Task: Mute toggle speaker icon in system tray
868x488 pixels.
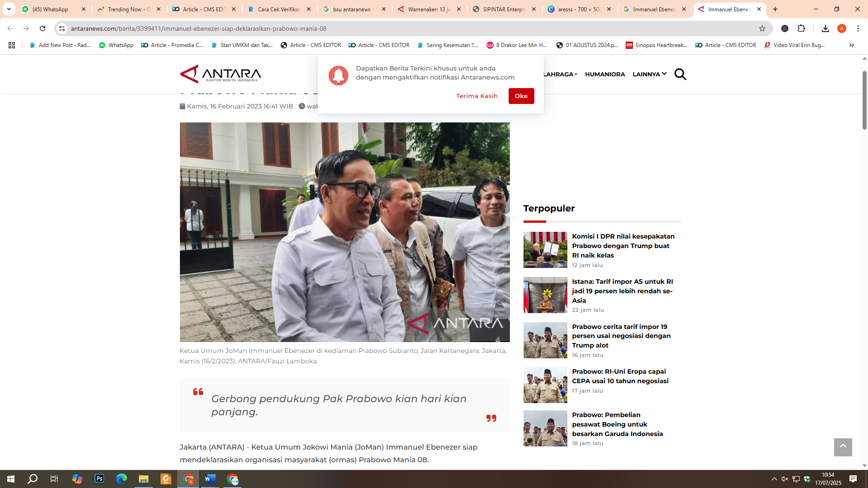Action: pyautogui.click(x=785, y=479)
